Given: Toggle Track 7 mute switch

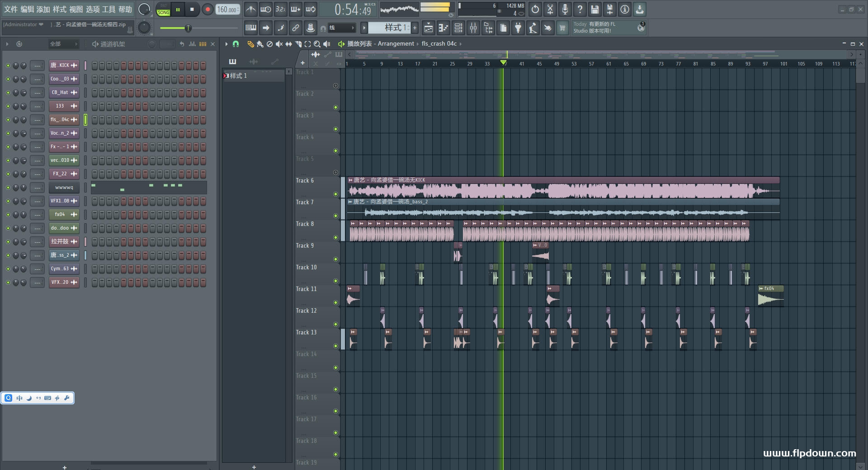Looking at the screenshot, I should (x=335, y=216).
